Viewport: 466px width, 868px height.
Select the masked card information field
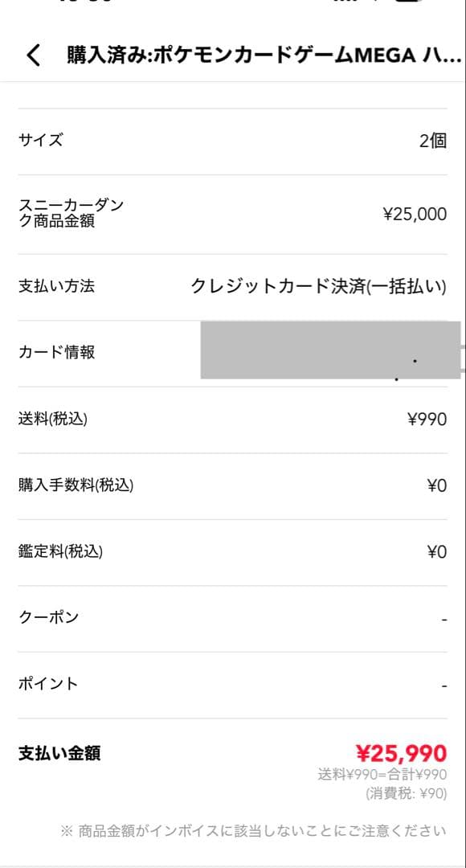coord(328,351)
